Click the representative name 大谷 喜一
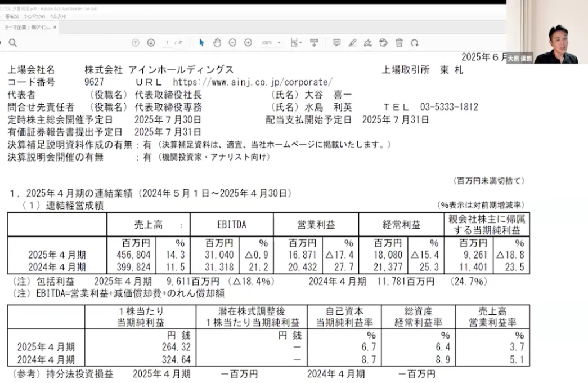The image size is (588, 383). click(328, 95)
